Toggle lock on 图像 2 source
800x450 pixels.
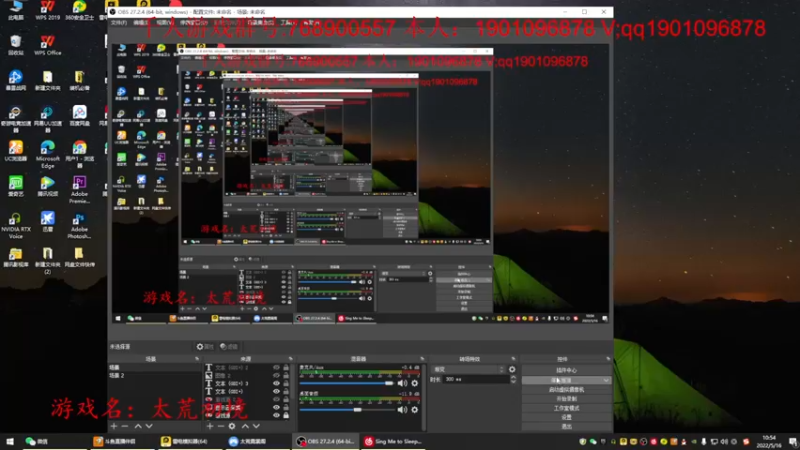click(286, 376)
